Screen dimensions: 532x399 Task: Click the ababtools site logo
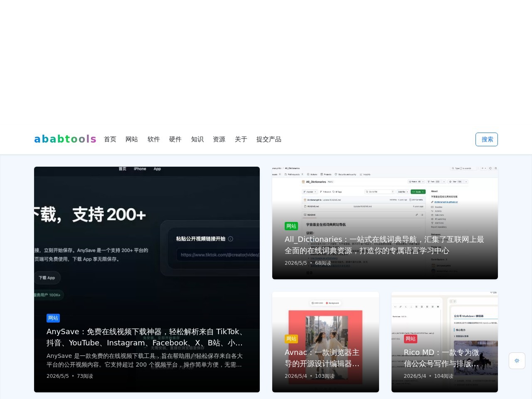click(x=65, y=139)
